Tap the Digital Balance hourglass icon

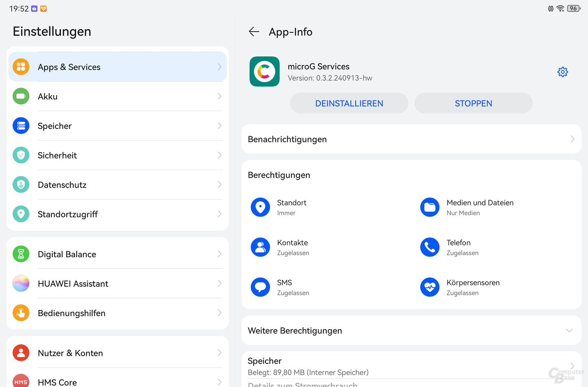(21, 254)
